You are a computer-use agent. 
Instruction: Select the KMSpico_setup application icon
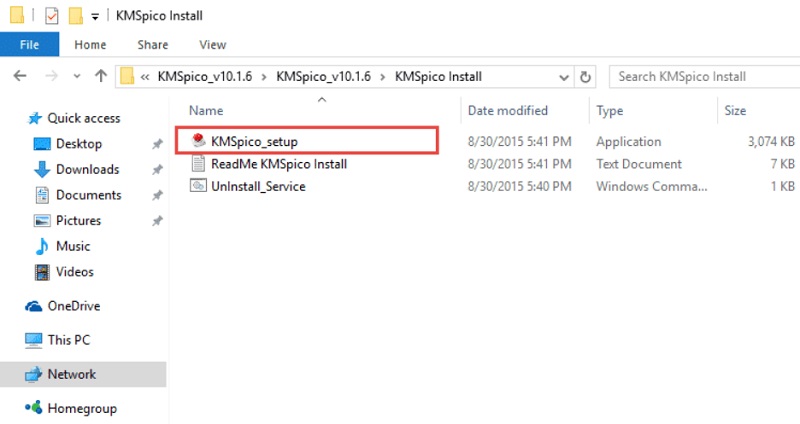(x=198, y=140)
